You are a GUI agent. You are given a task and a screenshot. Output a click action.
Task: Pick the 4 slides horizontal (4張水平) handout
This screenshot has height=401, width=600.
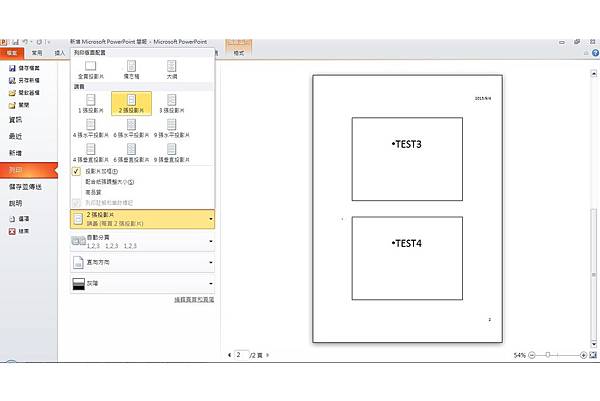91,128
